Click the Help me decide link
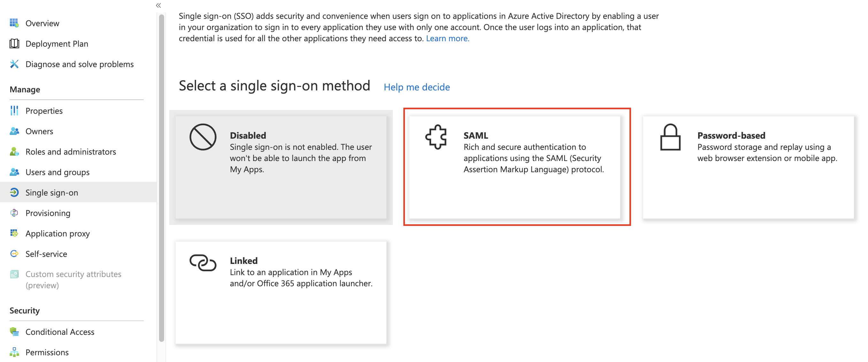The width and height of the screenshot is (868, 362). click(x=417, y=86)
